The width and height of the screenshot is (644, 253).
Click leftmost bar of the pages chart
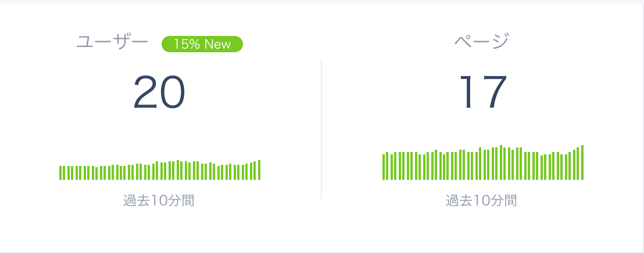click(384, 167)
